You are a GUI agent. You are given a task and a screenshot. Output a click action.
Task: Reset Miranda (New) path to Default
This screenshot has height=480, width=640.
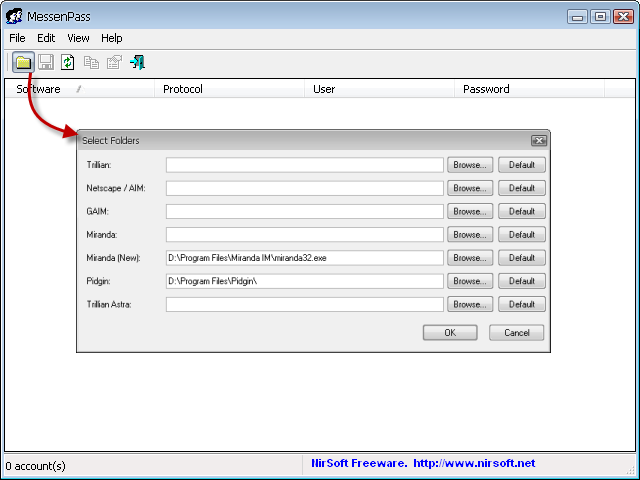click(x=522, y=258)
